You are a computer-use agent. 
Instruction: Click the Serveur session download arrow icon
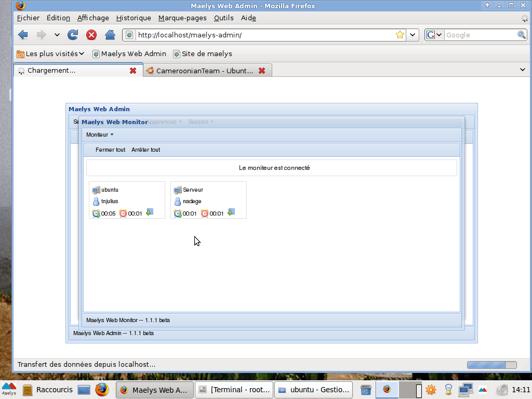(x=231, y=212)
